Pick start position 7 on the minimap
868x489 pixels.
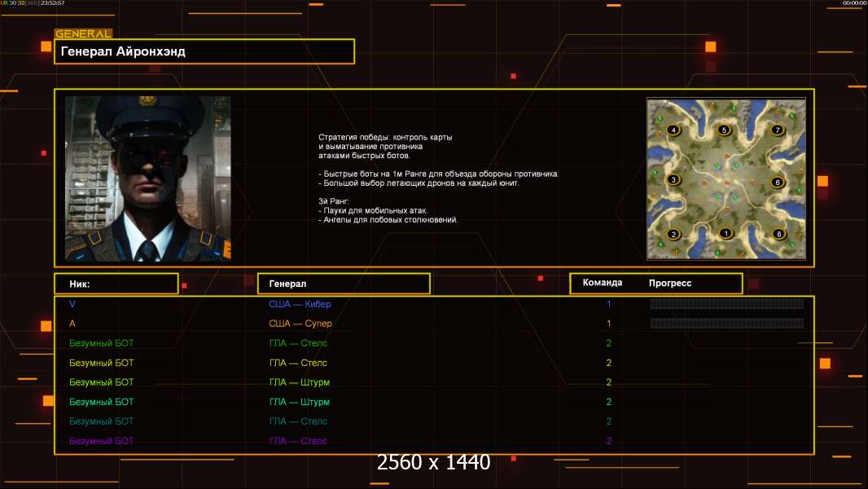coord(778,130)
